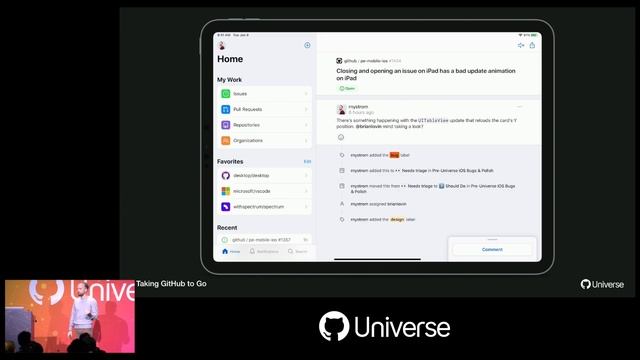The width and height of the screenshot is (640, 360).
Task: Open Issues via its row chevron
Action: point(306,94)
